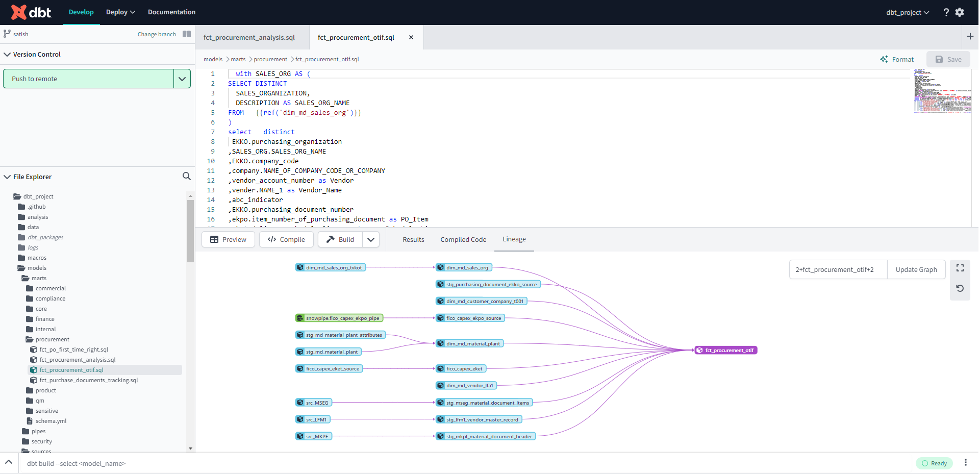Image resolution: width=980 pixels, height=474 pixels.
Task: Open the file explorer search icon
Action: point(187,177)
